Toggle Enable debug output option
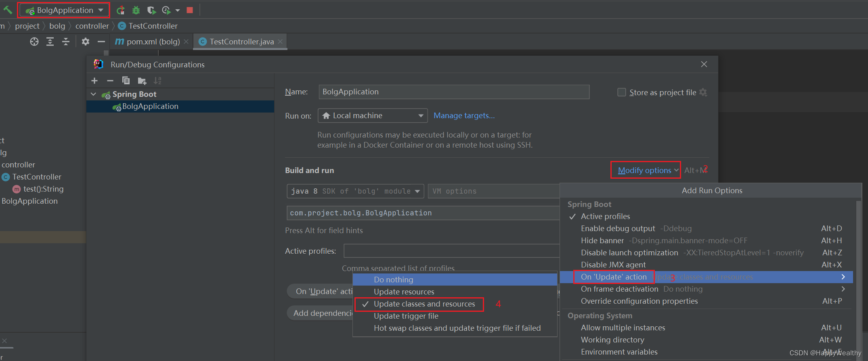 [707, 229]
